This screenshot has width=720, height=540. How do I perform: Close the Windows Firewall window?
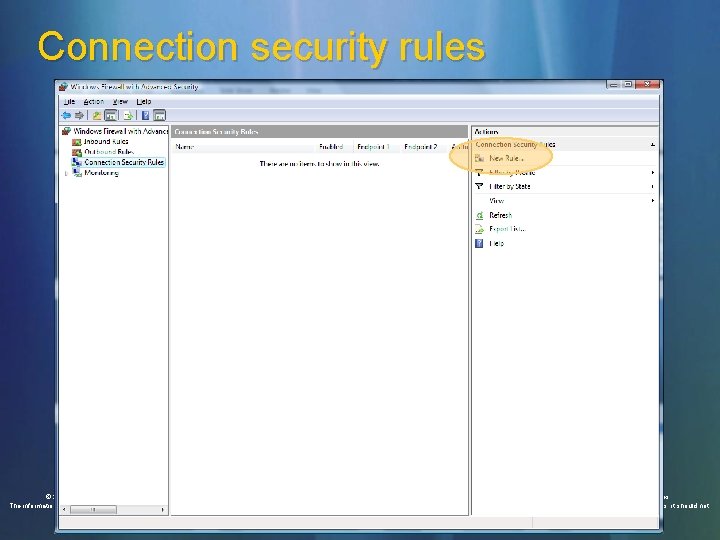click(647, 84)
